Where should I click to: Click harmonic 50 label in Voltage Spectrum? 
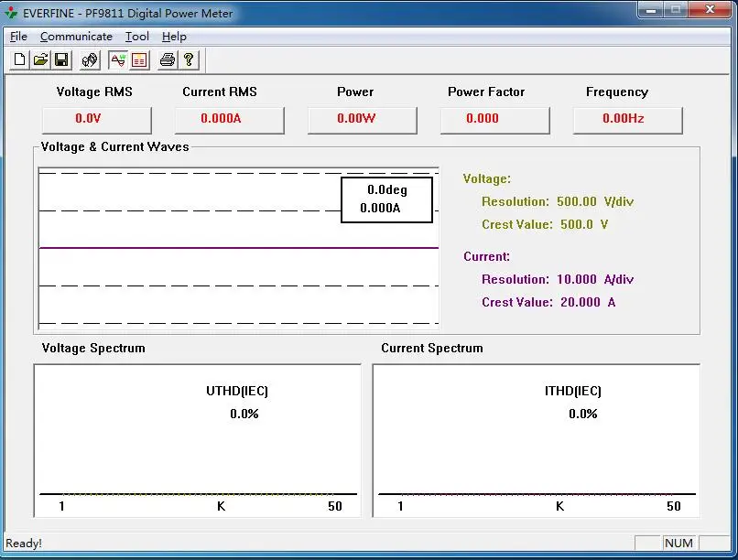tap(335, 506)
